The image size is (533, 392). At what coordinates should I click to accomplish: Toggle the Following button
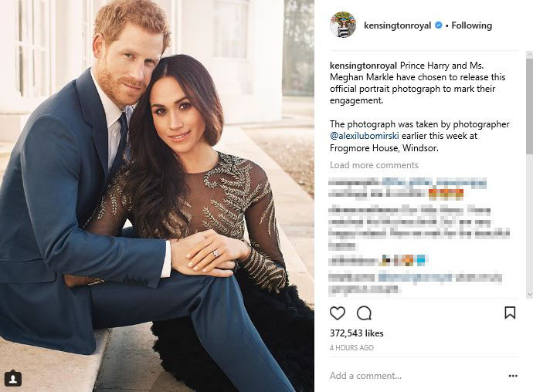(x=471, y=25)
